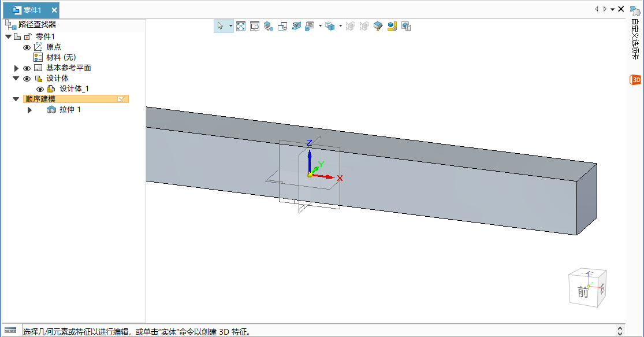Open the 自定义选项卡 side tab

point(635,40)
